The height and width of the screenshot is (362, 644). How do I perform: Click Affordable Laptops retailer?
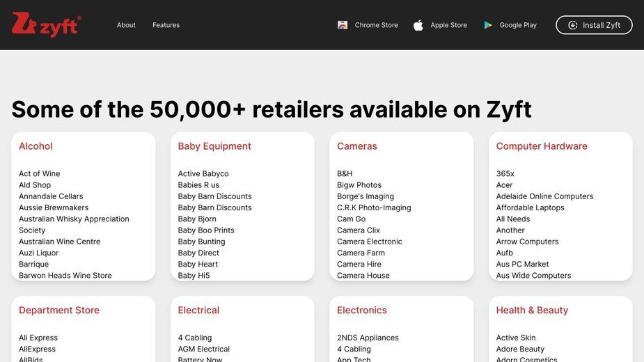pos(531,208)
